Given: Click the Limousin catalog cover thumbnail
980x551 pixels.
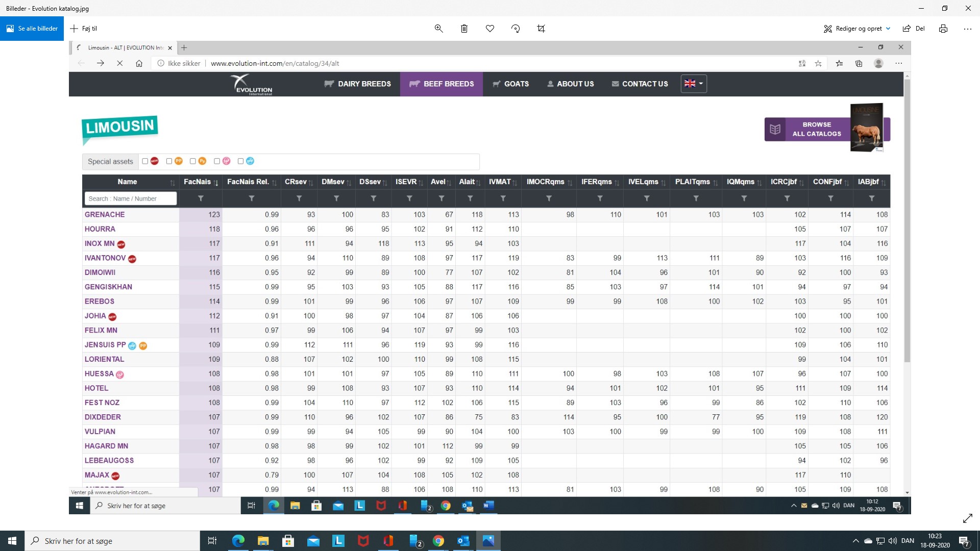Looking at the screenshot, I should (867, 128).
